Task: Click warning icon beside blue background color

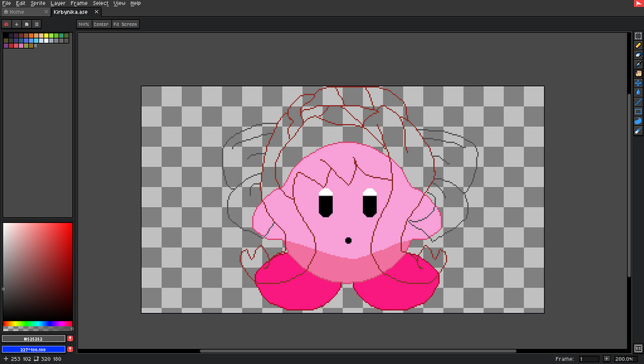Action: click(70, 349)
